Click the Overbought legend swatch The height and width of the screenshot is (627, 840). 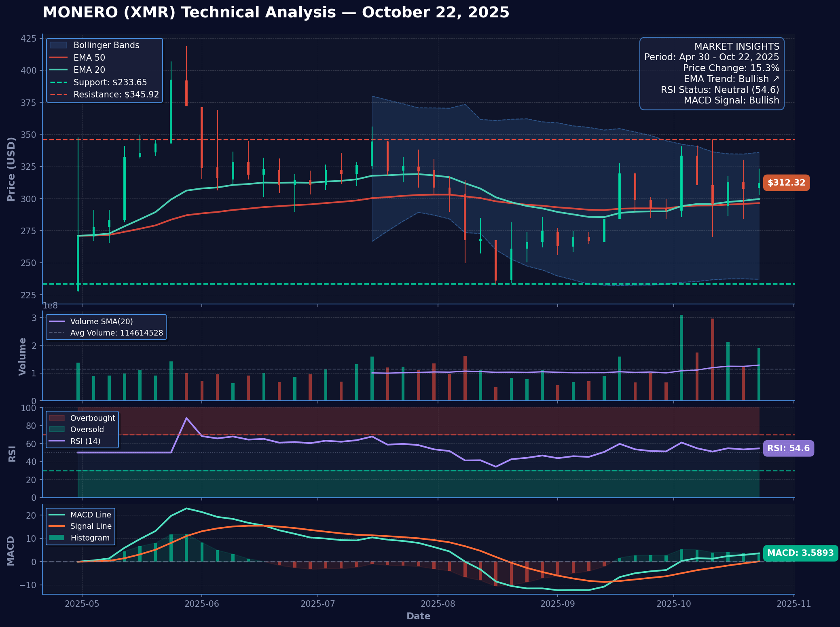coord(56,418)
